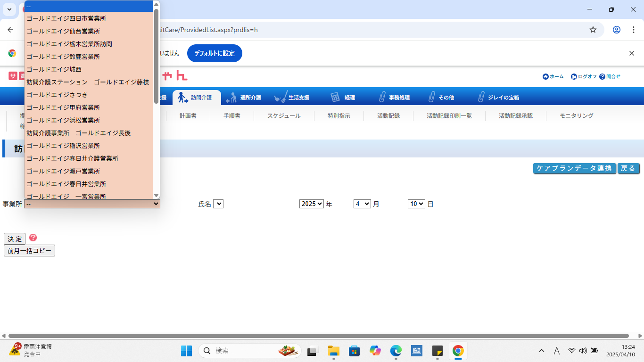The height and width of the screenshot is (362, 644).
Task: Click the ログオフ link
Action: (x=584, y=76)
